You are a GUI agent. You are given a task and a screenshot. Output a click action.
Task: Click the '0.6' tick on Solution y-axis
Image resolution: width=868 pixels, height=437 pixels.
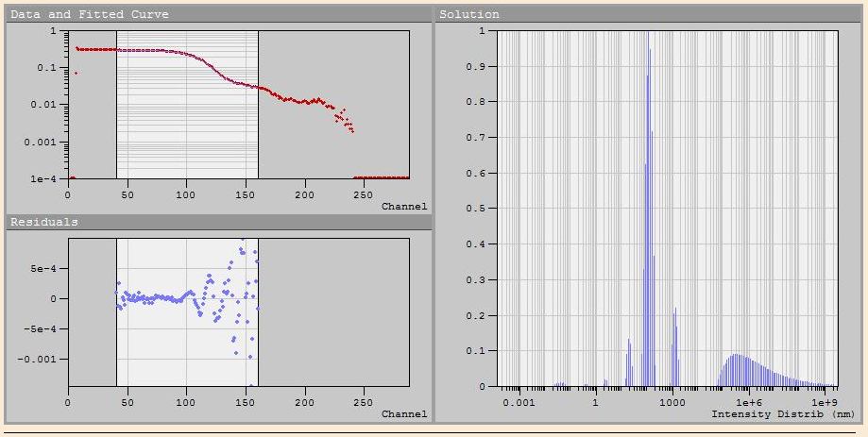[475, 173]
